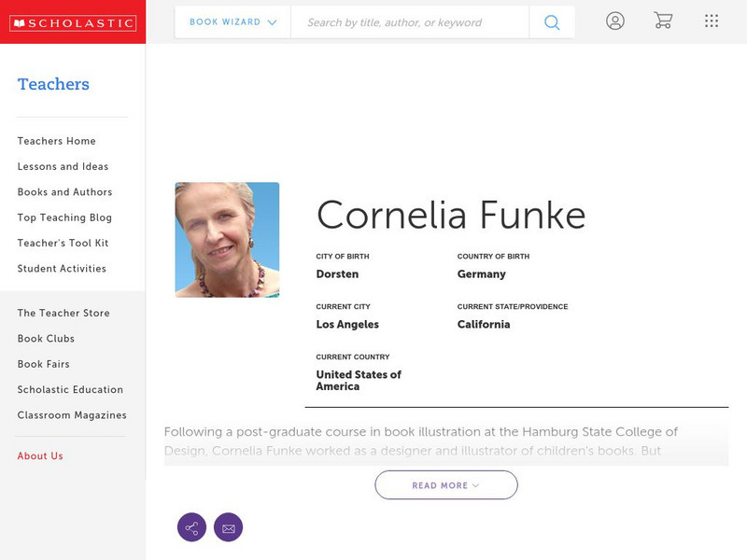This screenshot has width=747, height=560.
Task: Click Cornelia Funke's profile photo
Action: (226, 239)
